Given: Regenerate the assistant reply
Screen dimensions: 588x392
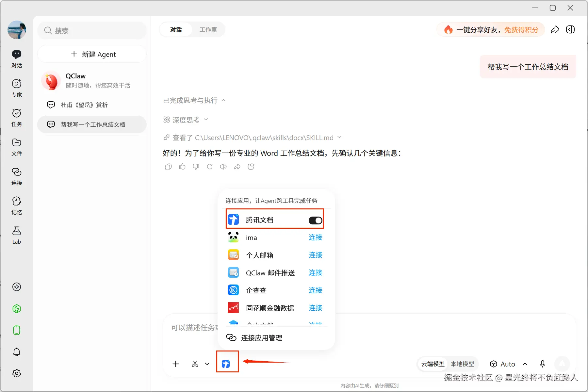Looking at the screenshot, I should (x=210, y=167).
